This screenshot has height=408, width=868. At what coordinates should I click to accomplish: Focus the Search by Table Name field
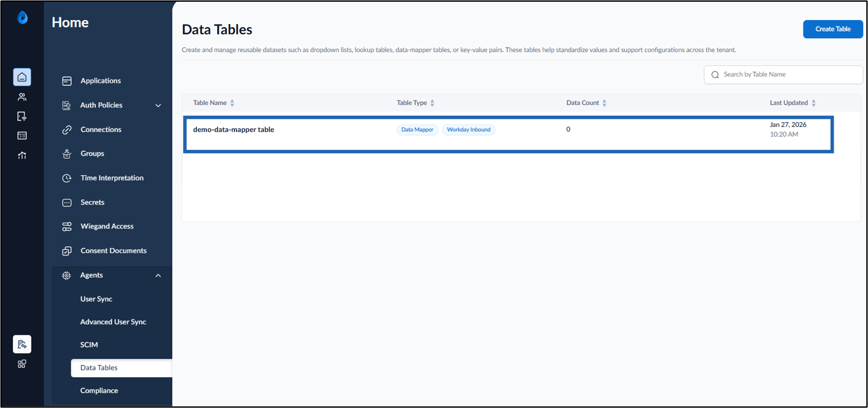tap(783, 75)
